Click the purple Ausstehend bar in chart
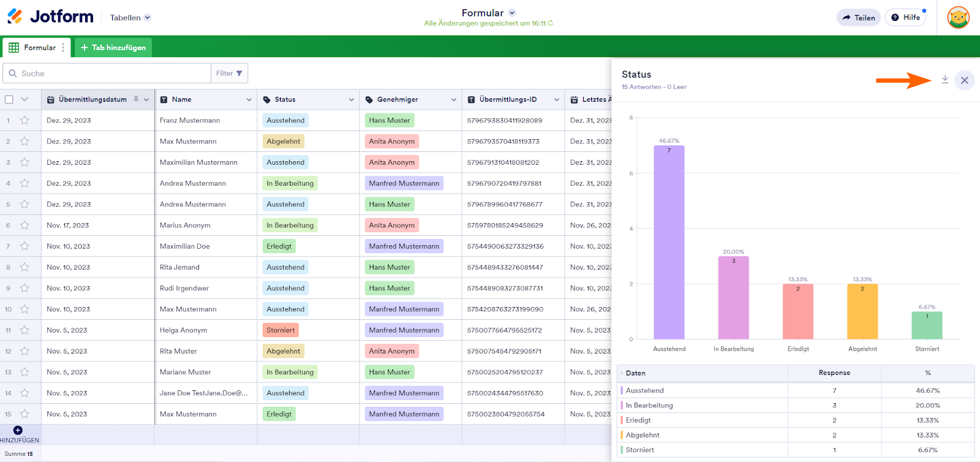Image resolution: width=980 pixels, height=462 pixels. pyautogui.click(x=669, y=242)
